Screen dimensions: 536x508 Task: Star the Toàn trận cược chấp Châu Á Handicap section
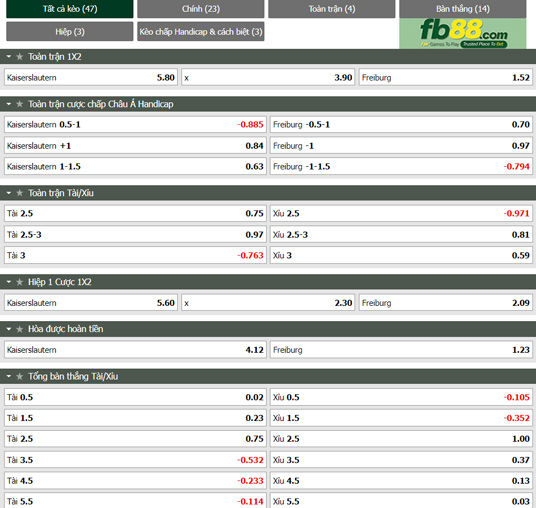[19, 104]
